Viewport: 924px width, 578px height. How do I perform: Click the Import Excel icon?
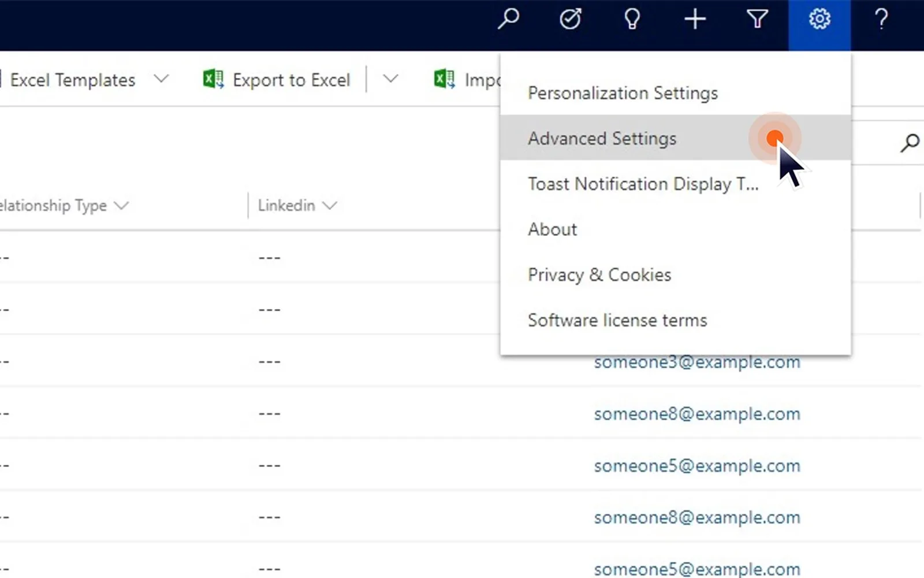click(x=444, y=79)
